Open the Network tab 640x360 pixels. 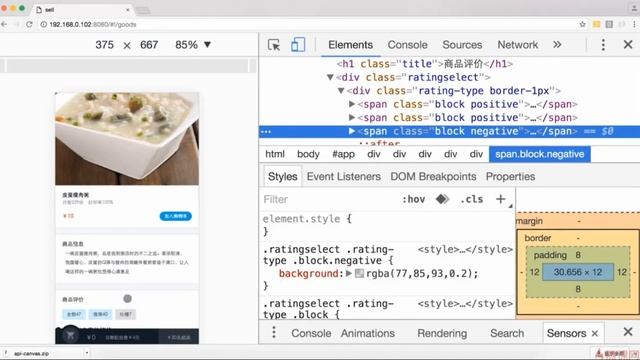pyautogui.click(x=518, y=44)
